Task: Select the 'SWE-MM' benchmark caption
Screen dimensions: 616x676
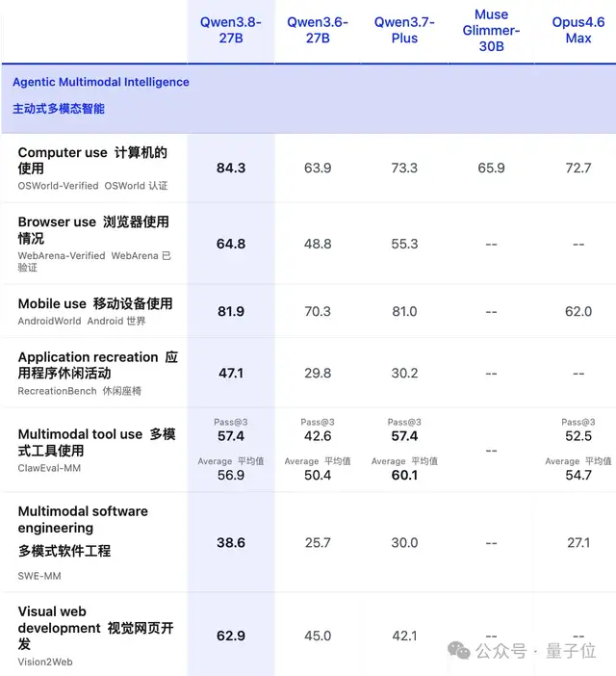Action: pos(39,576)
